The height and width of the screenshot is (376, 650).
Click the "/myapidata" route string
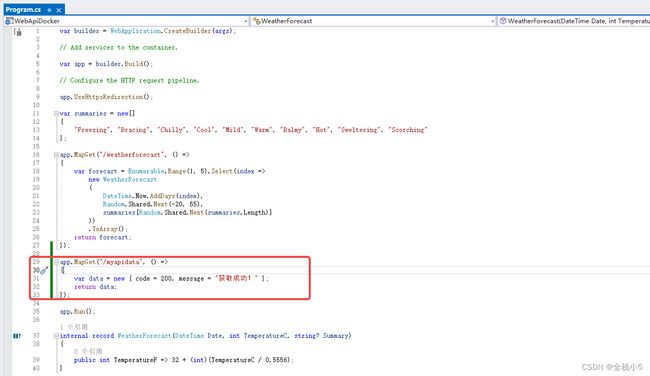(122, 262)
